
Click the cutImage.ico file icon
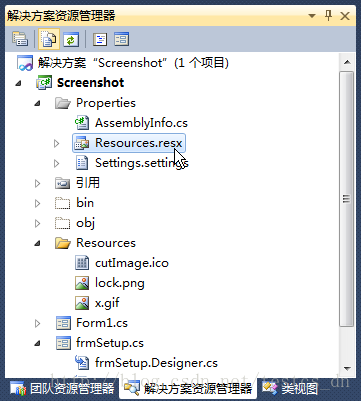tap(82, 263)
